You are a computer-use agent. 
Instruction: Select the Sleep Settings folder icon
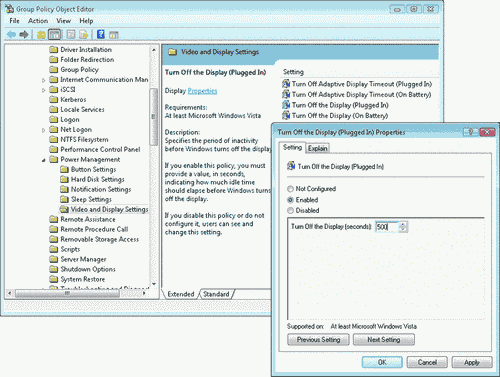[64, 199]
